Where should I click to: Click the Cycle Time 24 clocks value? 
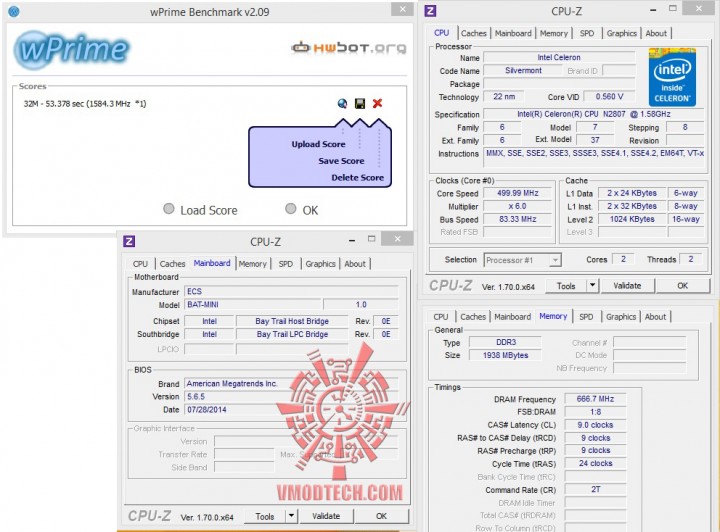pyautogui.click(x=596, y=464)
